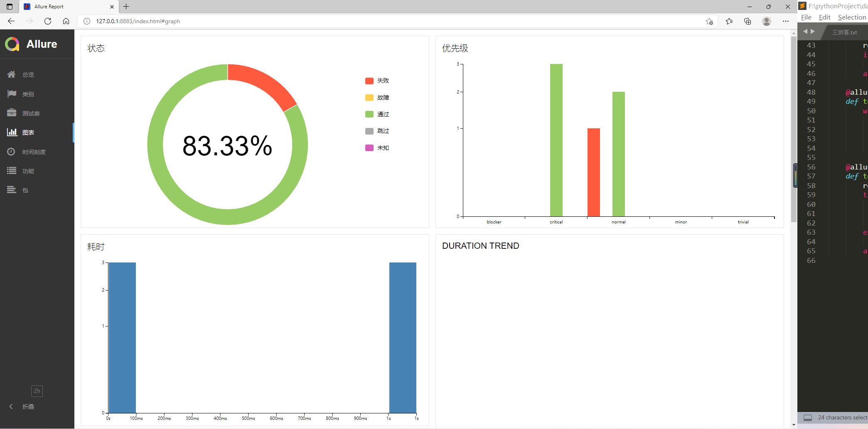Click line number 48 in Sublime Text gutter
868x429 pixels.
pyautogui.click(x=811, y=92)
